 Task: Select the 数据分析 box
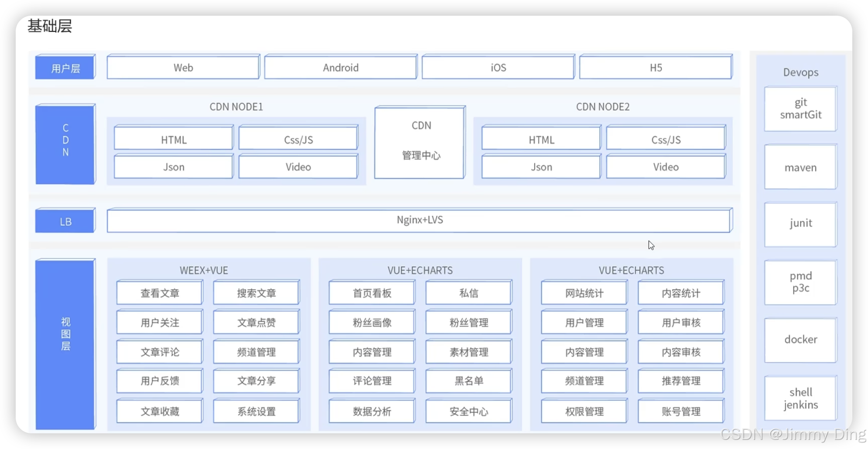(372, 411)
